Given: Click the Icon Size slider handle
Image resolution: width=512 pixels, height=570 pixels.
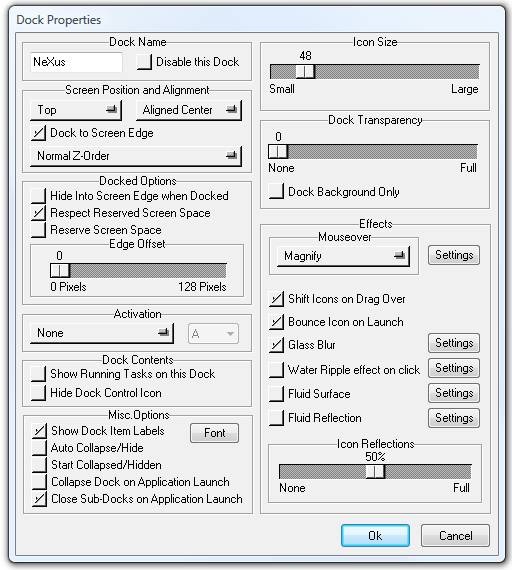Looking at the screenshot, I should [305, 72].
